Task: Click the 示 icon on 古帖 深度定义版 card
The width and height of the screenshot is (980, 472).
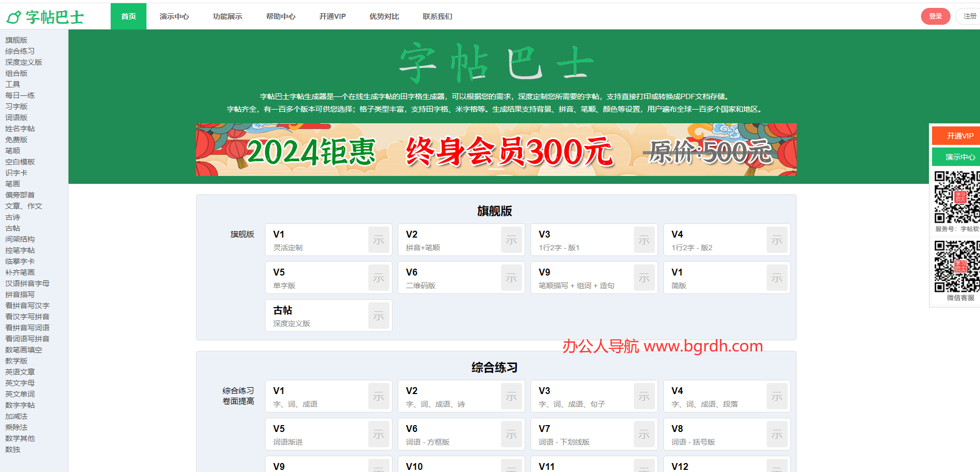Action: point(378,316)
